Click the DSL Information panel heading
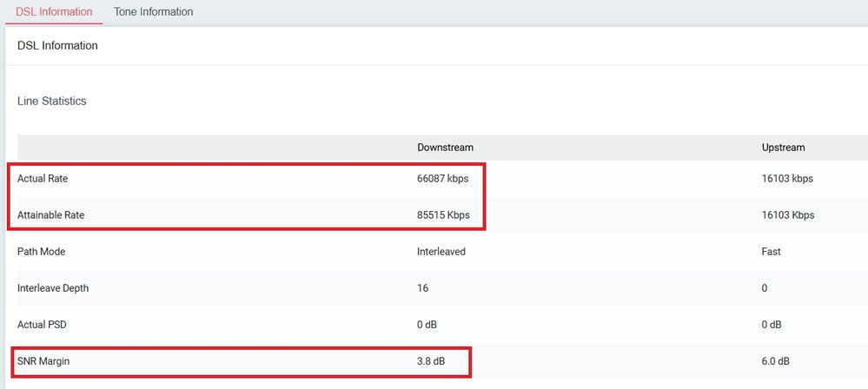Screen dimensions: 868x389 57,45
